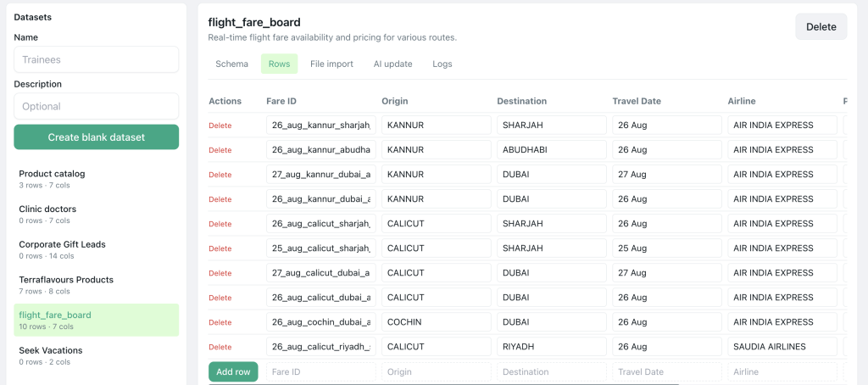Delete the Saudia Airlines Riyadh row
The image size is (868, 385).
pyautogui.click(x=220, y=348)
